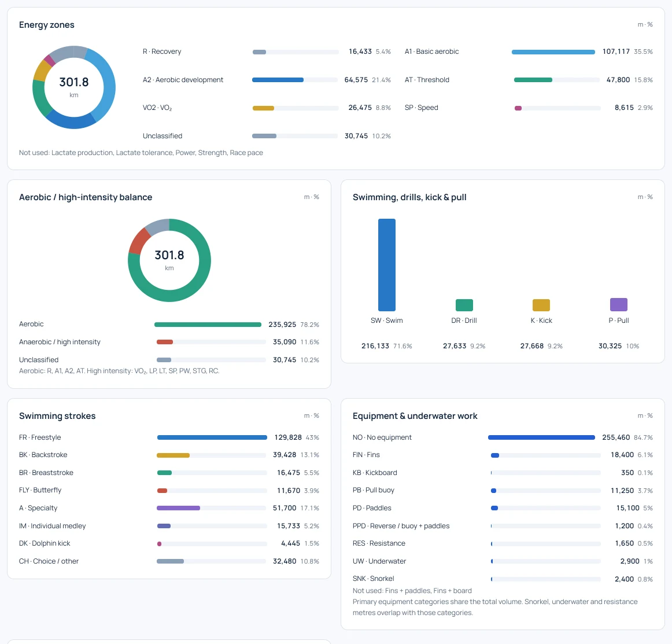
Task: Select the "VO2 · VO₂" zone label
Action: [x=157, y=108]
